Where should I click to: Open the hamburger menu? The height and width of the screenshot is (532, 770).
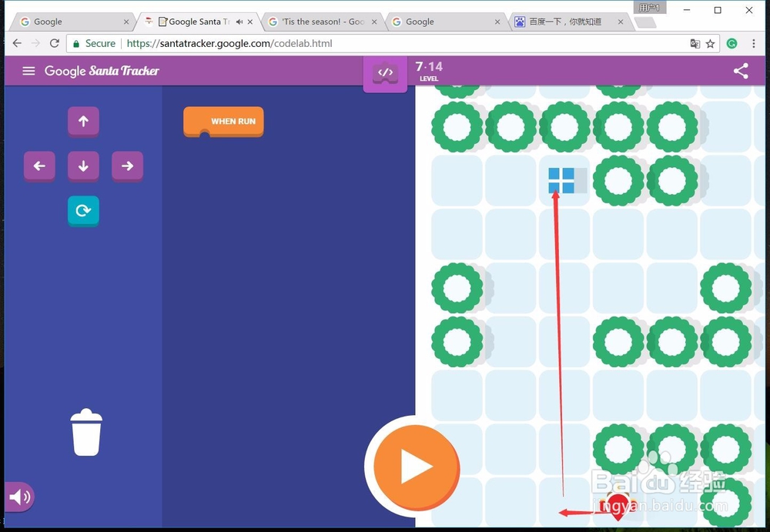[29, 71]
